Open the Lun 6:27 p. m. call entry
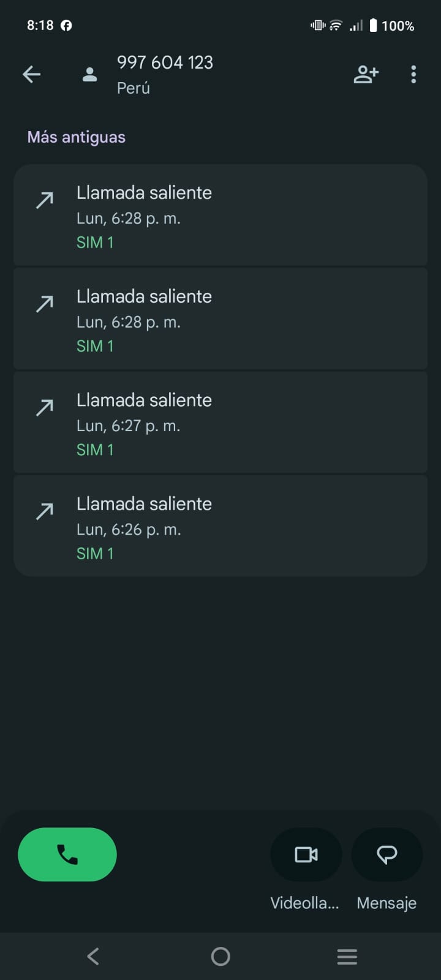The width and height of the screenshot is (441, 980). pos(221,423)
